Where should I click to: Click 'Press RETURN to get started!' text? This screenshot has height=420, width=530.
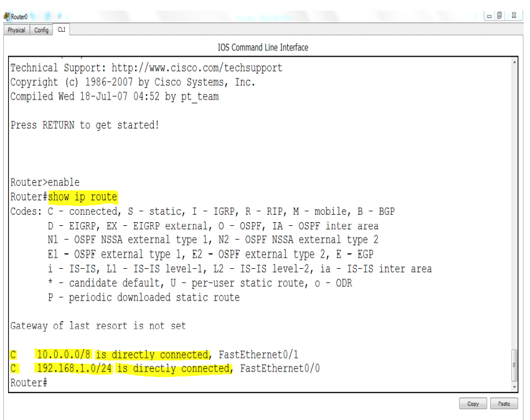pos(85,125)
